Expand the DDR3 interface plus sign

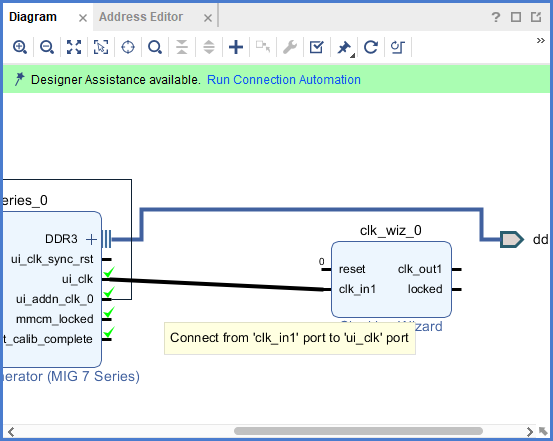pyautogui.click(x=91, y=239)
